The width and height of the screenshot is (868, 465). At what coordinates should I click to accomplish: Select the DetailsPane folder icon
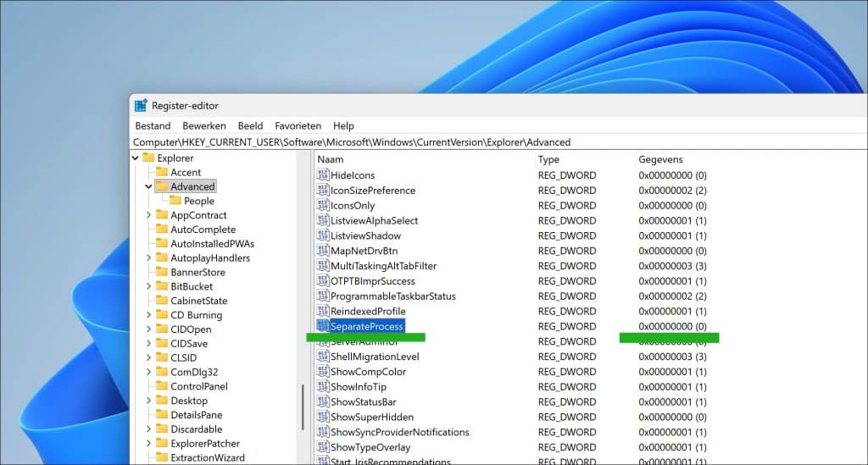(162, 415)
